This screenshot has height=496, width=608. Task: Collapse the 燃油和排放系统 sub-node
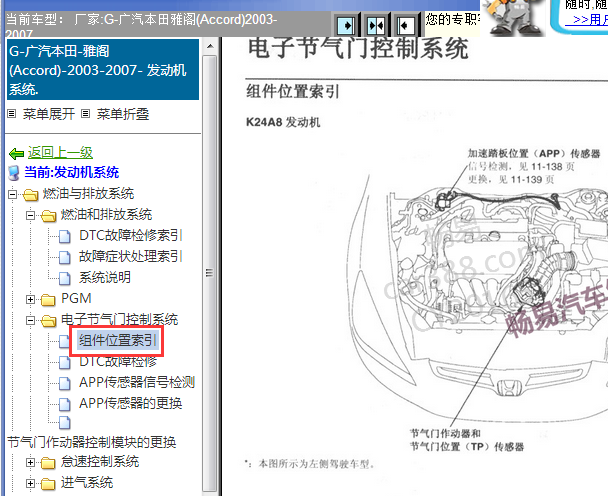[30, 215]
